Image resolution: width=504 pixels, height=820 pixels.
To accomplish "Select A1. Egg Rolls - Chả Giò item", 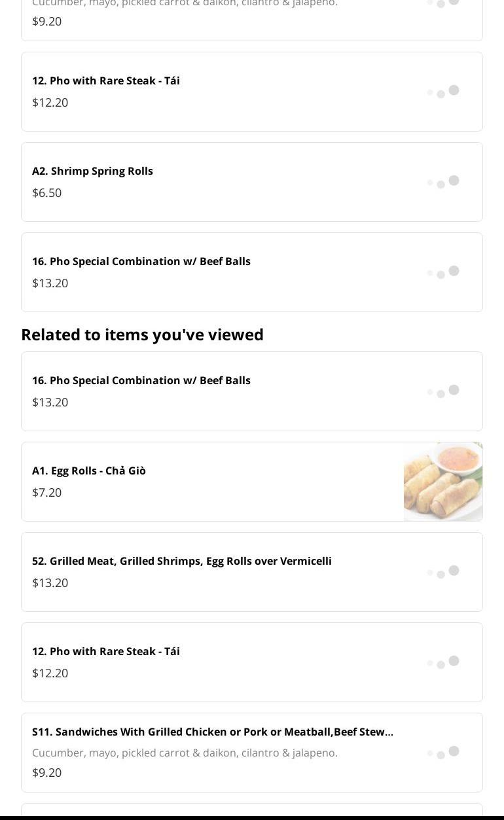I will pyautogui.click(x=89, y=471).
